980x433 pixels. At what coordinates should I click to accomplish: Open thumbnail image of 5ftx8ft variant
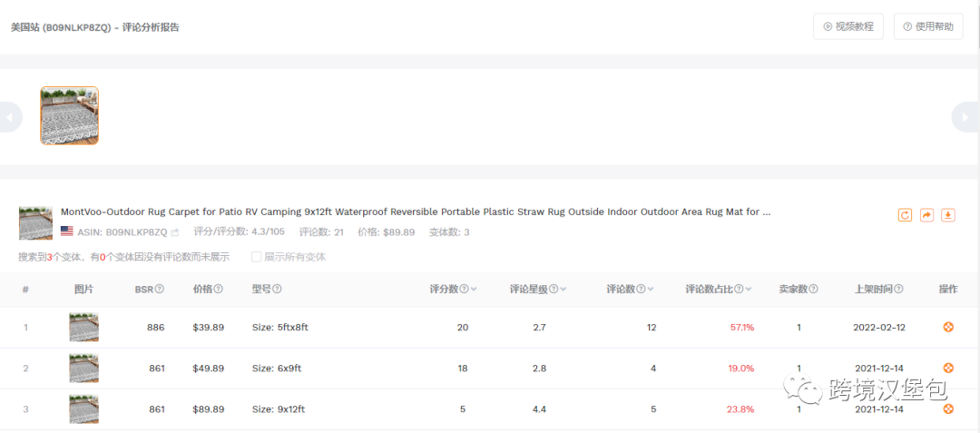[83, 327]
